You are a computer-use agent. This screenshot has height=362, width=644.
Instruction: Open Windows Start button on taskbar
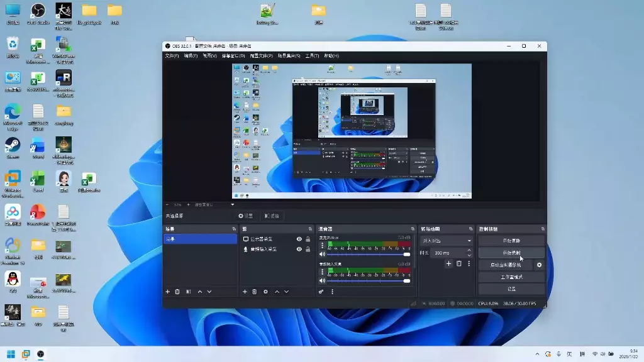tap(11, 354)
